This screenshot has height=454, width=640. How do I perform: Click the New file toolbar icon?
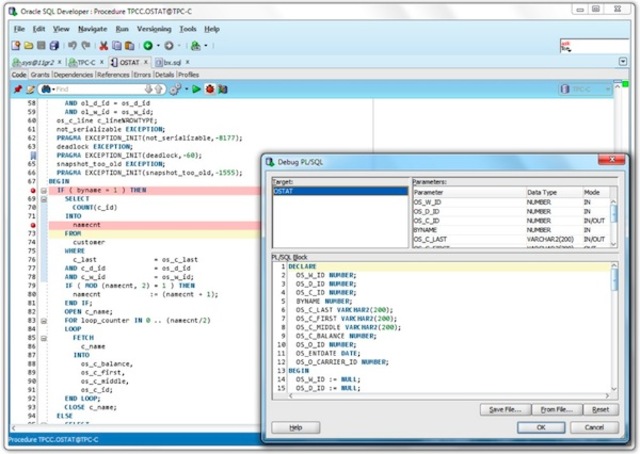pyautogui.click(x=16, y=46)
